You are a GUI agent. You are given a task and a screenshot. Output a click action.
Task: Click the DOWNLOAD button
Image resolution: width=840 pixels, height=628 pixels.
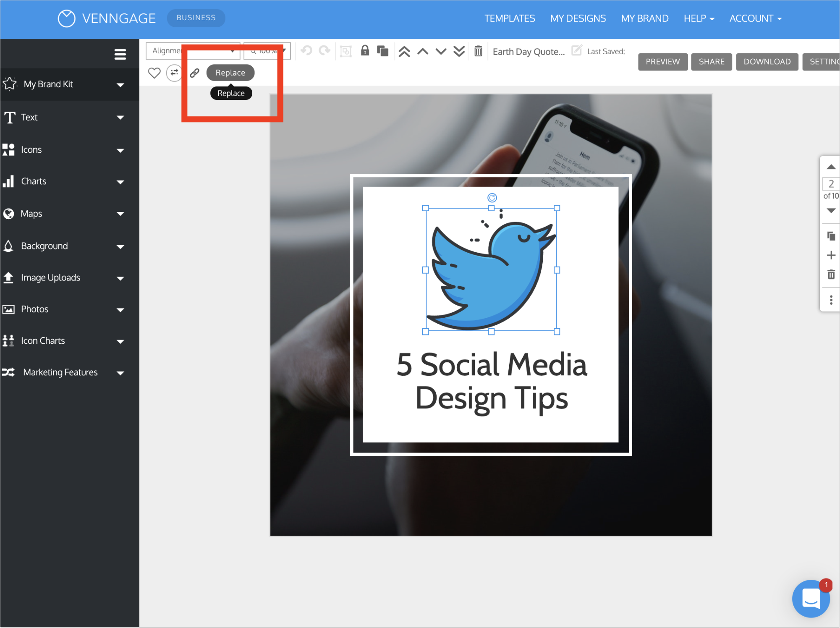tap(767, 62)
